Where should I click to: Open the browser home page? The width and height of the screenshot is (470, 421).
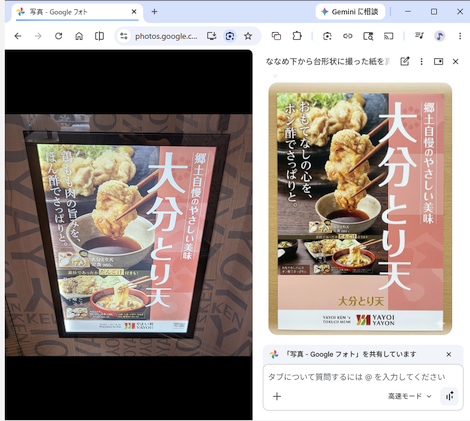(x=79, y=36)
